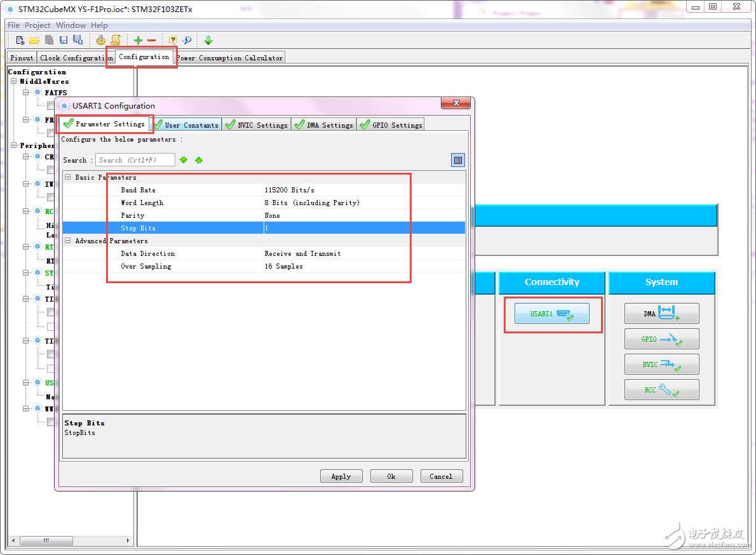
Task: Switch to the Clock Configuration tab
Action: 76,58
